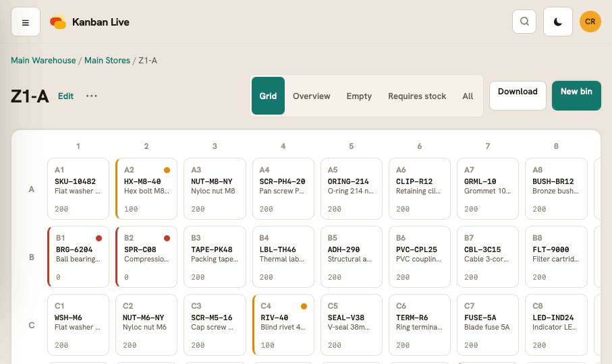Switch to the Overview tab
The height and width of the screenshot is (364, 612).
coord(312,96)
